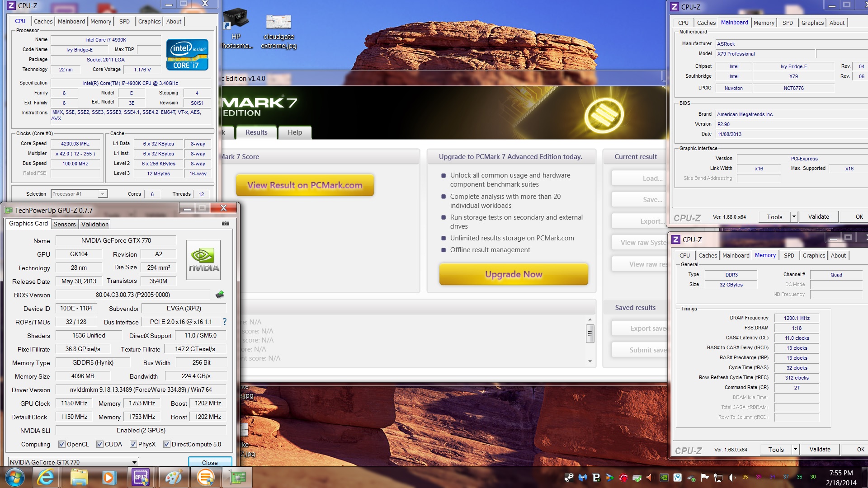Expand Tools arrow in Memory CPU-Z window

(x=795, y=450)
